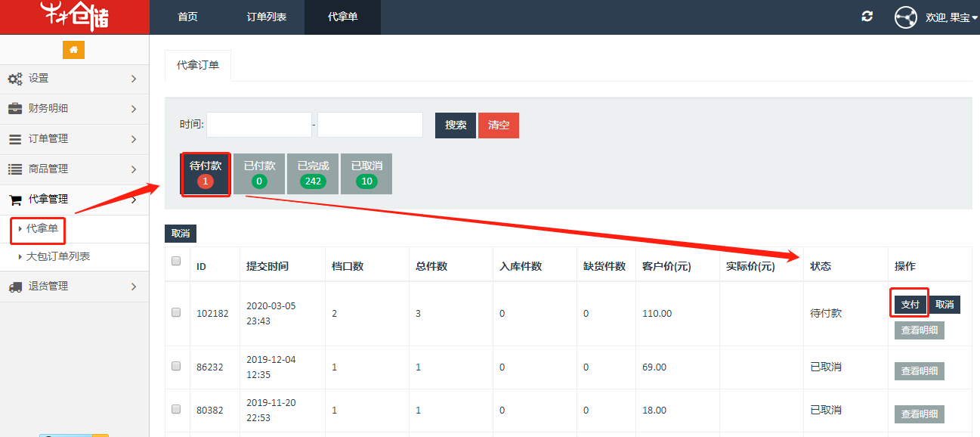Click order ID 80382
The height and width of the screenshot is (437, 980).
pyautogui.click(x=210, y=411)
